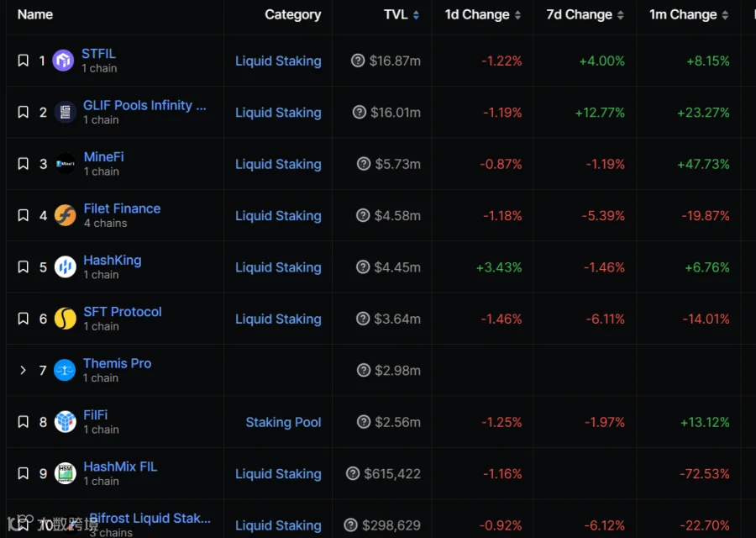Click the -6.11% value for SFT Protocol

[605, 319]
